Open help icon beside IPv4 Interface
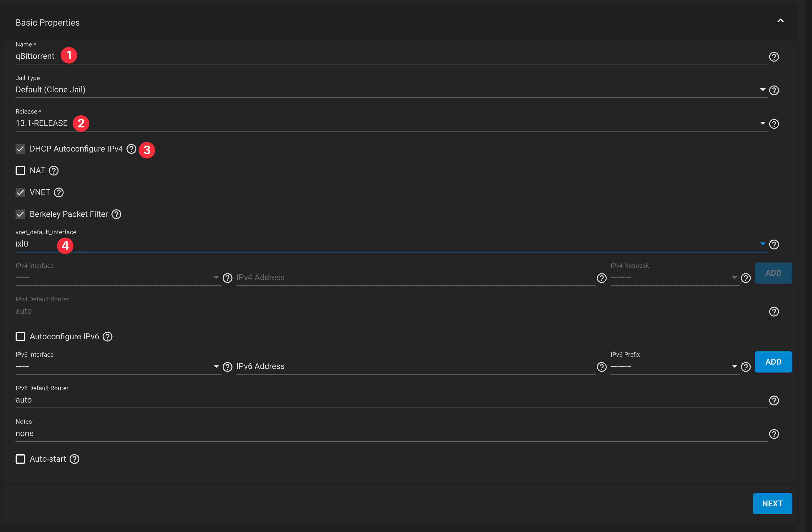812x532 pixels. point(228,278)
